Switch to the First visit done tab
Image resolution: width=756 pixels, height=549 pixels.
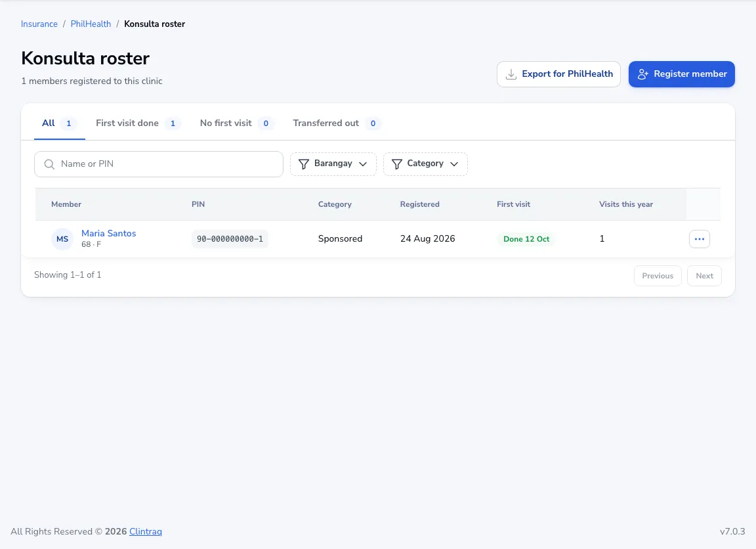(x=138, y=123)
